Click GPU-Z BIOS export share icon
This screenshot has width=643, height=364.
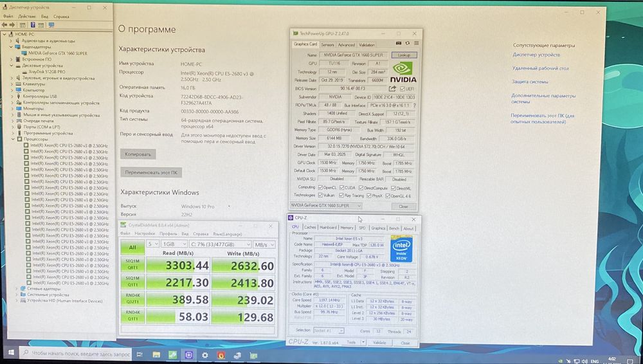coord(392,89)
